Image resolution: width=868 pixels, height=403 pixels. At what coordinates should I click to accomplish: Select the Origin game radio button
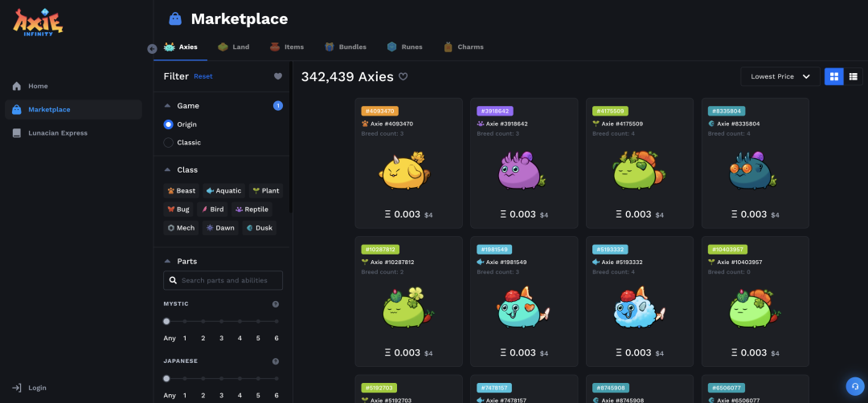[168, 124]
